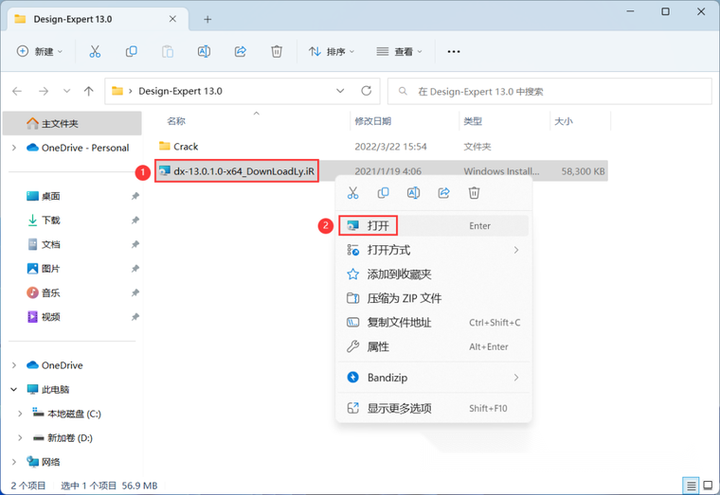The image size is (720, 495).
Task: Unpin 文档 using its pin icon
Action: point(135,244)
